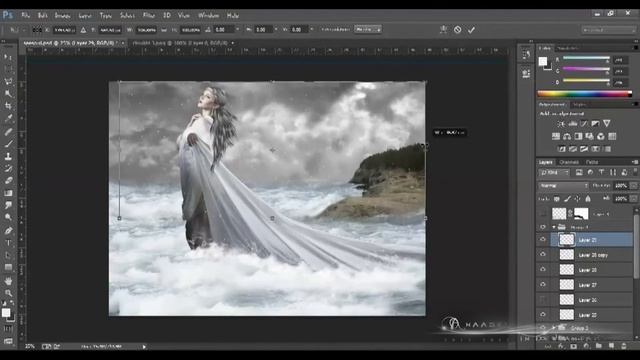Hide the Layer 28 copy layer
The height and width of the screenshot is (360, 640).
click(x=543, y=254)
